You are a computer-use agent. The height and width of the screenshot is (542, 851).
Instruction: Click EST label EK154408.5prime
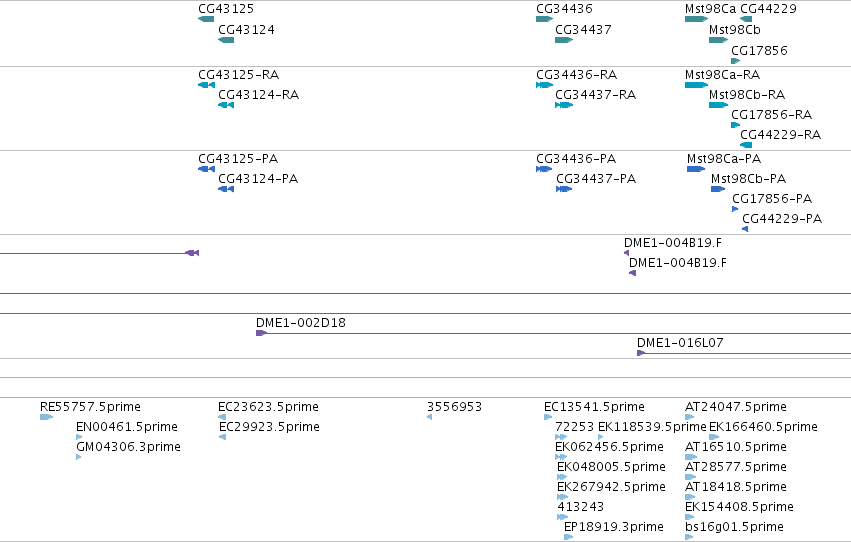coord(740,507)
